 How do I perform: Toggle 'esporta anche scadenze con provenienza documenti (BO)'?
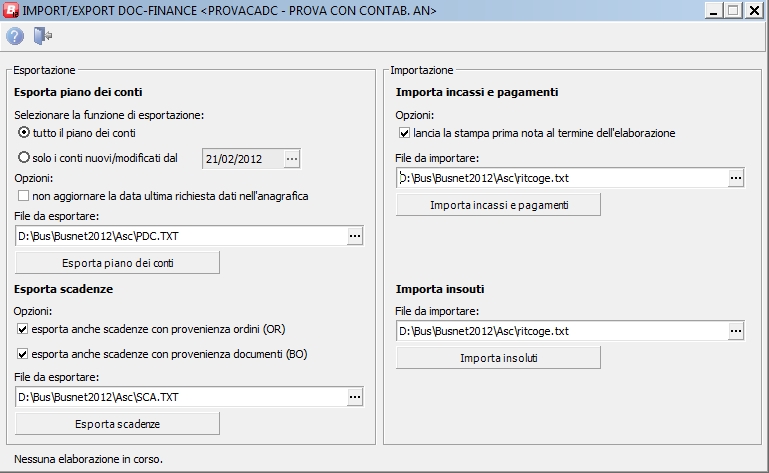click(x=24, y=354)
